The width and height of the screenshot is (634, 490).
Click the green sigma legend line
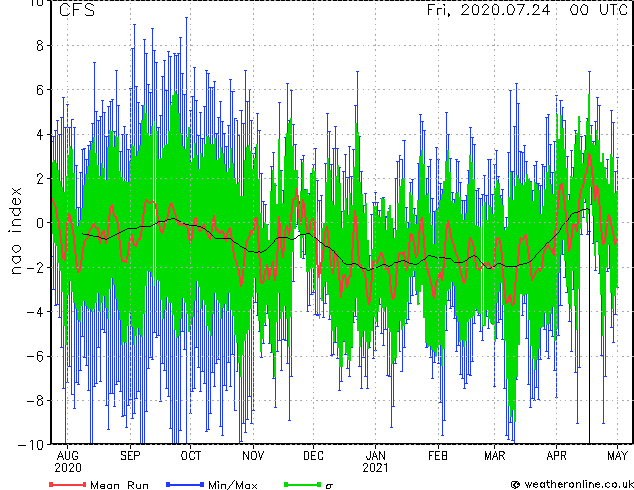pos(302,484)
